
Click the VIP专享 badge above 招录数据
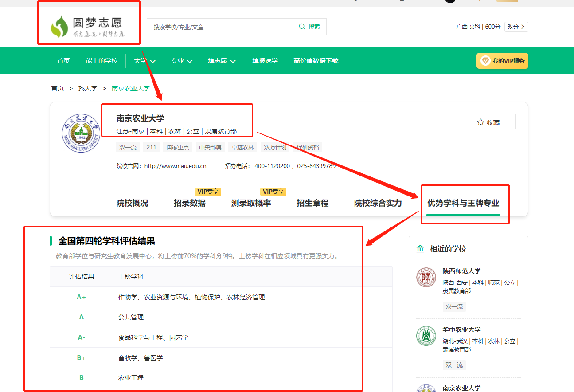(x=208, y=192)
